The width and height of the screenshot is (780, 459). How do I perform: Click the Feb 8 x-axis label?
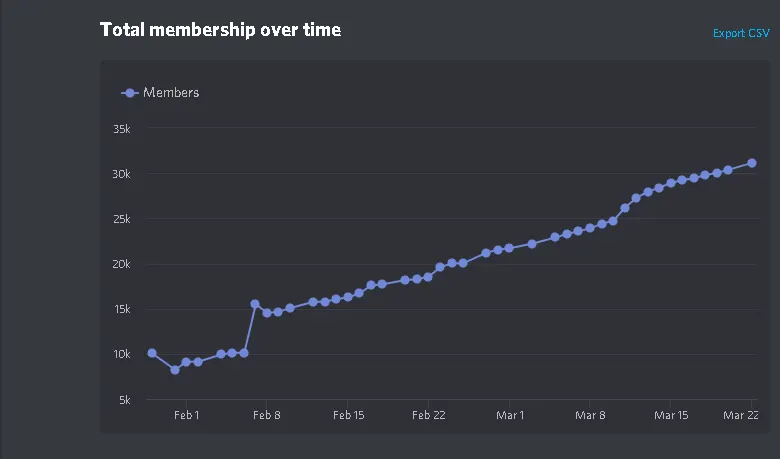[x=267, y=415]
